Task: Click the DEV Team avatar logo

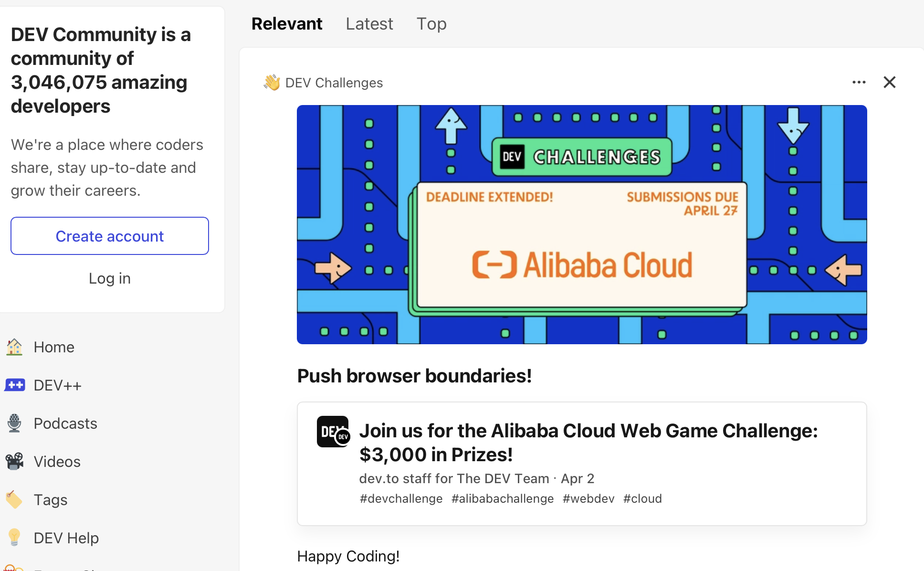Action: pyautogui.click(x=333, y=432)
